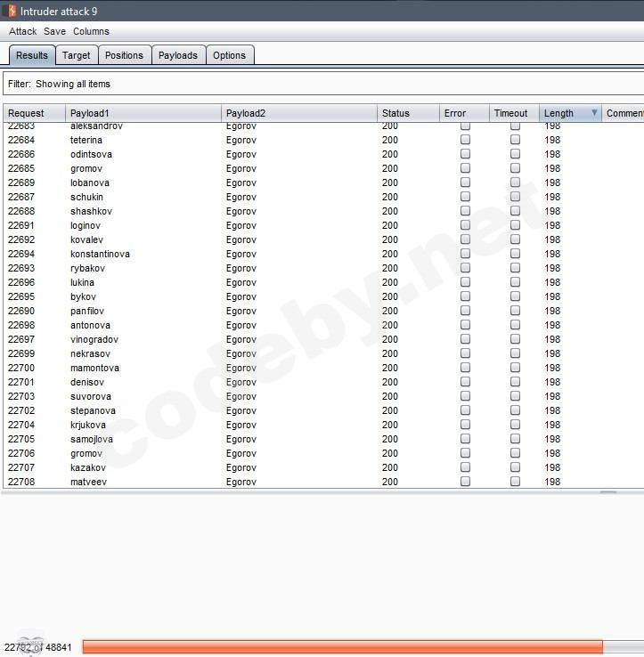Select the loginov payload cell

(x=86, y=225)
